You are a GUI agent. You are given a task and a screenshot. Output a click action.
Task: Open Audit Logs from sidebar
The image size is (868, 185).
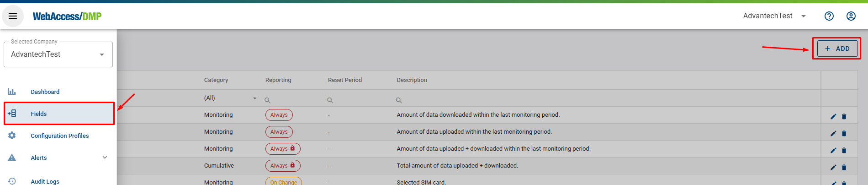point(45,181)
